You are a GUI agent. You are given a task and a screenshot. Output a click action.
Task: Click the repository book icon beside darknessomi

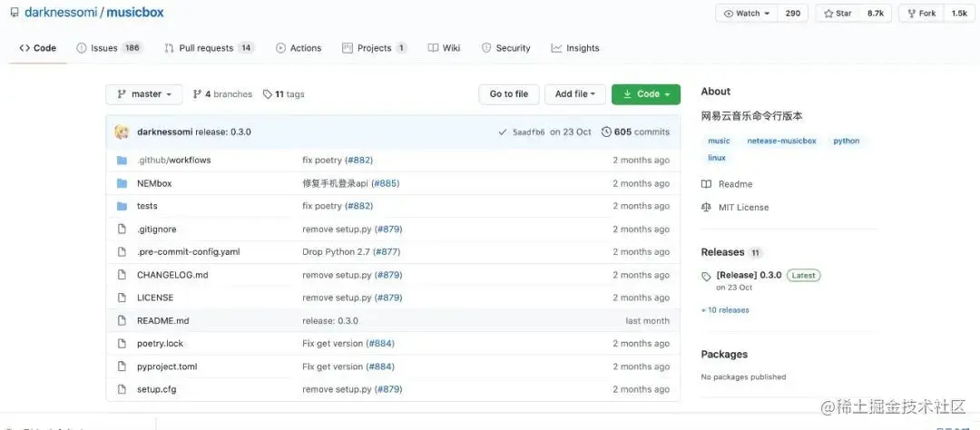15,13
